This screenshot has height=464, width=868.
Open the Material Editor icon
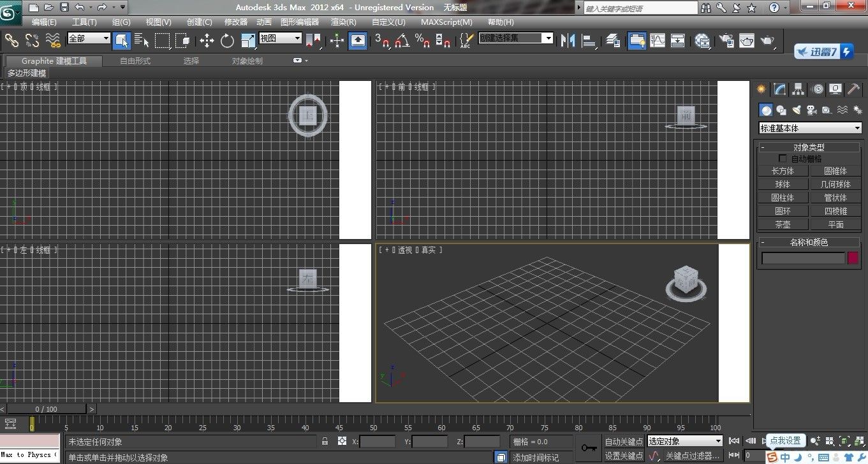point(703,40)
